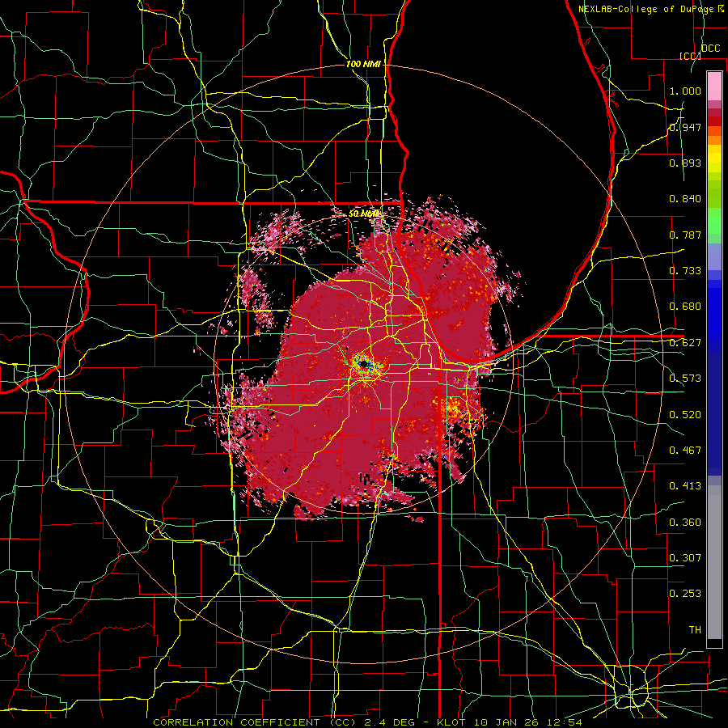Viewport: 728px width, 728px height.
Task: Click the radar site center with blue-green clutter
Action: (x=364, y=363)
